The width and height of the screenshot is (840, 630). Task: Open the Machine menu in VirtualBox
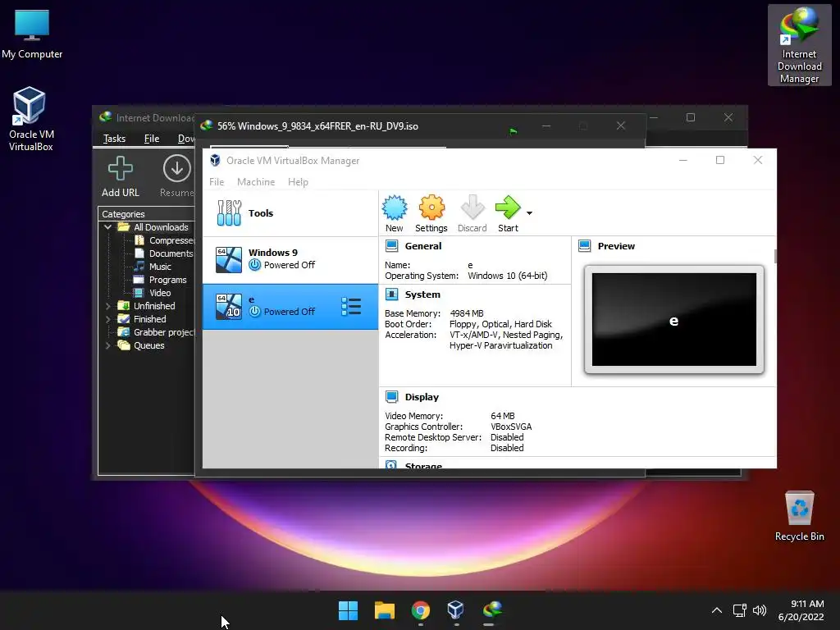point(256,182)
